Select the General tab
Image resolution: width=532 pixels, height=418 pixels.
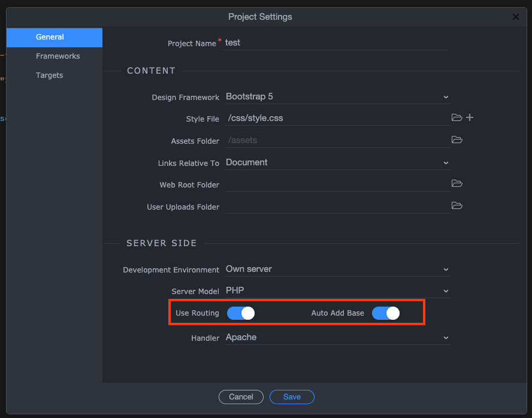(55, 37)
